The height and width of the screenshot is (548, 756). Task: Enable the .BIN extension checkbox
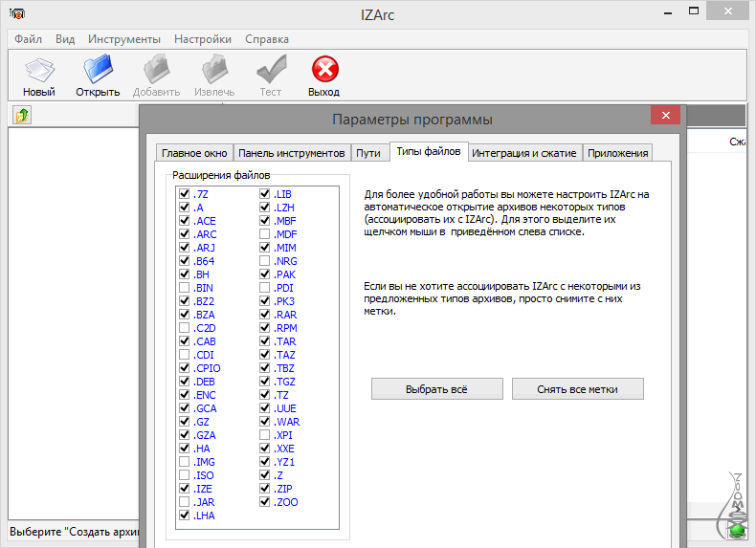click(184, 288)
